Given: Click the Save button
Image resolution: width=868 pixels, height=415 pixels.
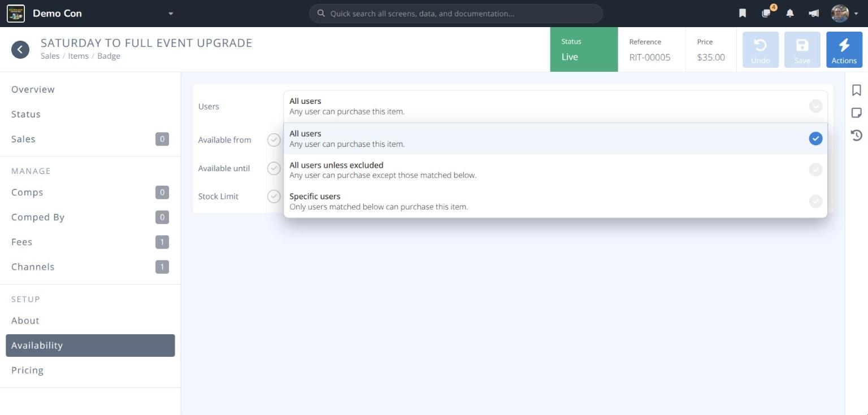Looking at the screenshot, I should tap(802, 50).
